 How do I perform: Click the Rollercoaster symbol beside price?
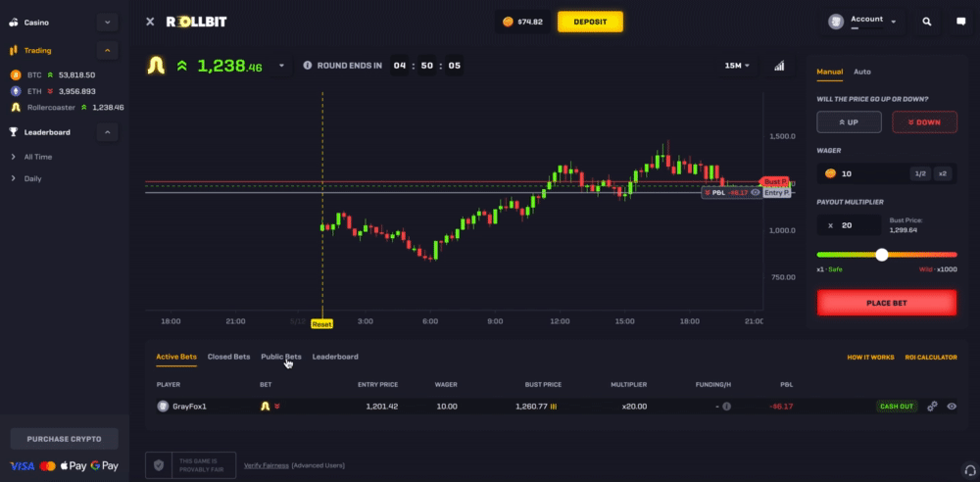click(156, 66)
